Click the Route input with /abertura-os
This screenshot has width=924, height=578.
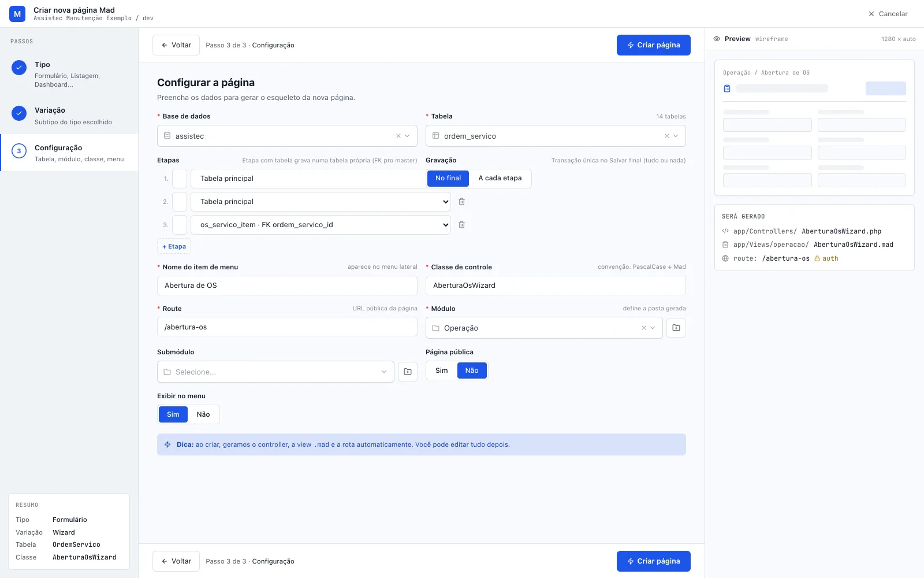point(287,327)
